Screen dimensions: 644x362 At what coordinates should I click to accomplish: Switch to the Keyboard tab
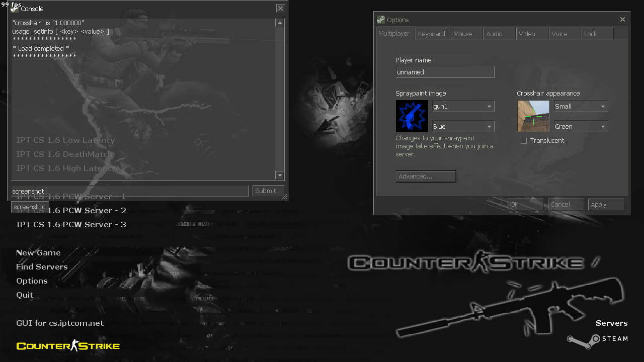pos(432,34)
